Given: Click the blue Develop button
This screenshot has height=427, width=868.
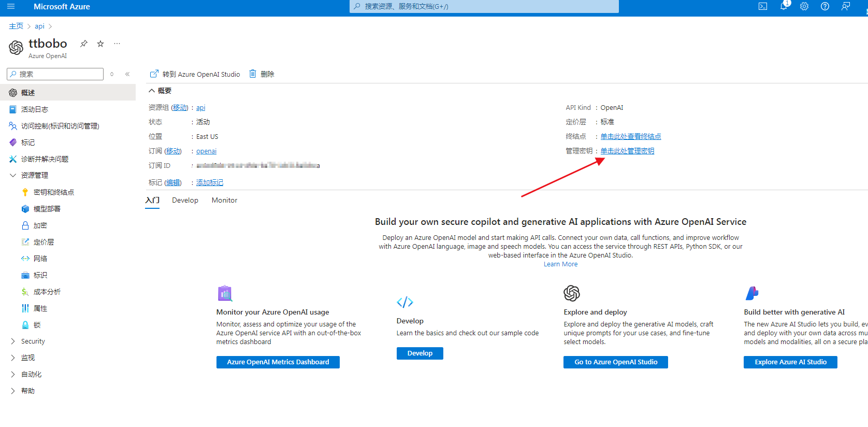Looking at the screenshot, I should pyautogui.click(x=420, y=353).
